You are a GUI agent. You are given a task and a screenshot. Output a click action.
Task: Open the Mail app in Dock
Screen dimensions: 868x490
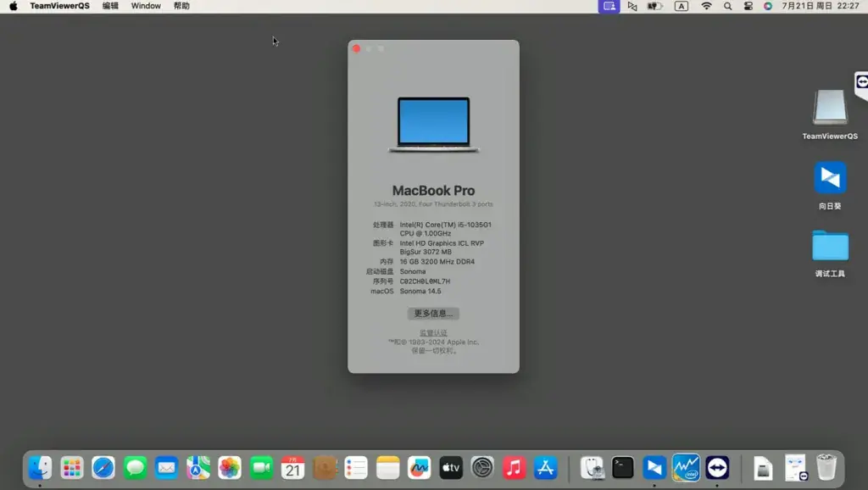pyautogui.click(x=167, y=468)
